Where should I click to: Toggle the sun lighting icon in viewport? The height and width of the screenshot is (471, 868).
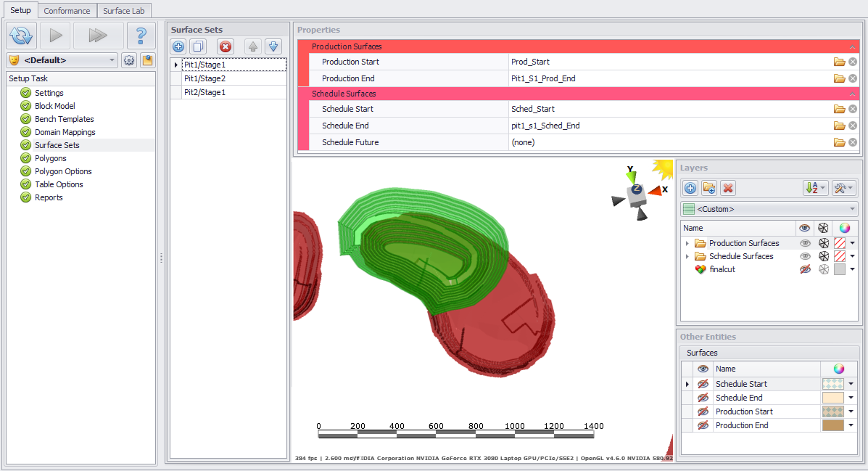coord(663,169)
